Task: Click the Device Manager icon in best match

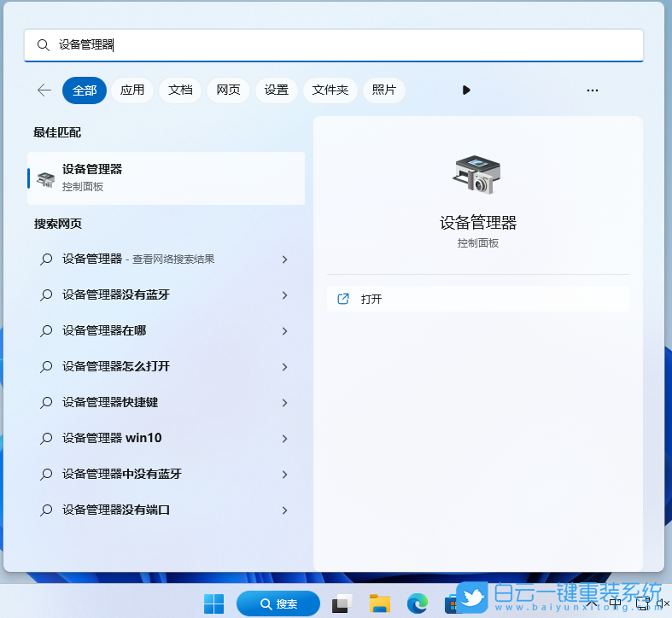Action: (45, 180)
